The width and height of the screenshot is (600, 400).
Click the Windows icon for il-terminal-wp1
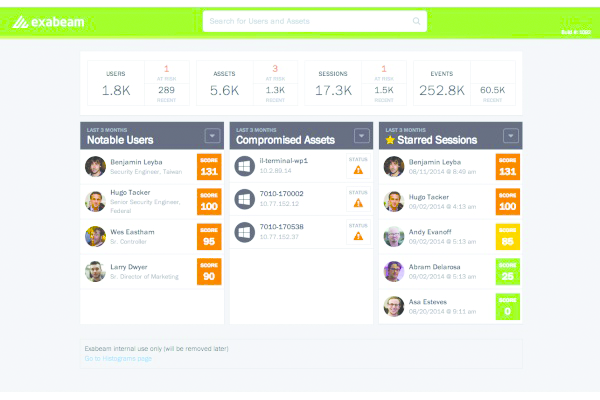(x=243, y=167)
